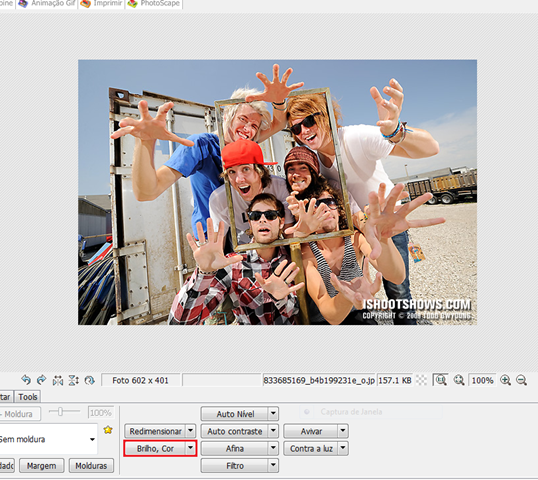Click the fit-to-window zoom icon
Screen dimensions: 538x480
[459, 380]
